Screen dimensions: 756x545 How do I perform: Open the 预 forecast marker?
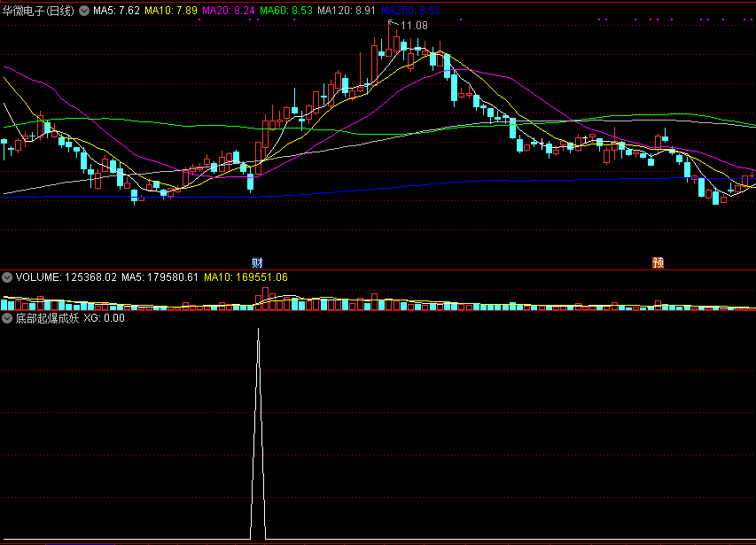point(659,262)
